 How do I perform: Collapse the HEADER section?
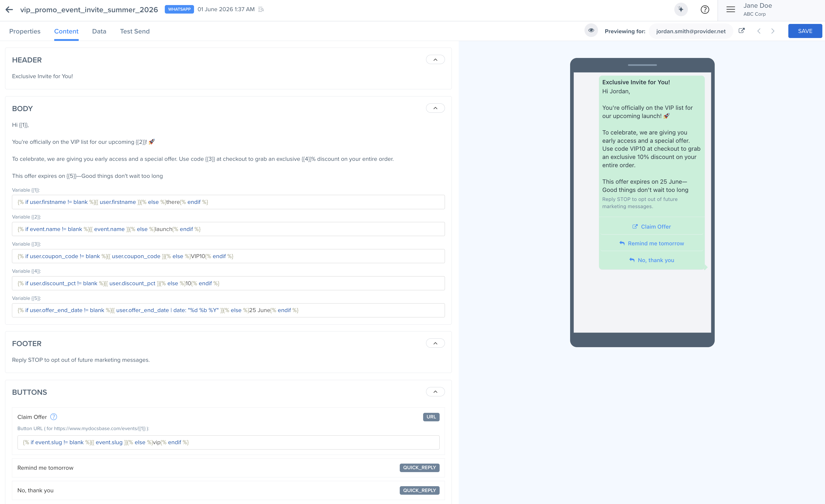[x=435, y=60]
